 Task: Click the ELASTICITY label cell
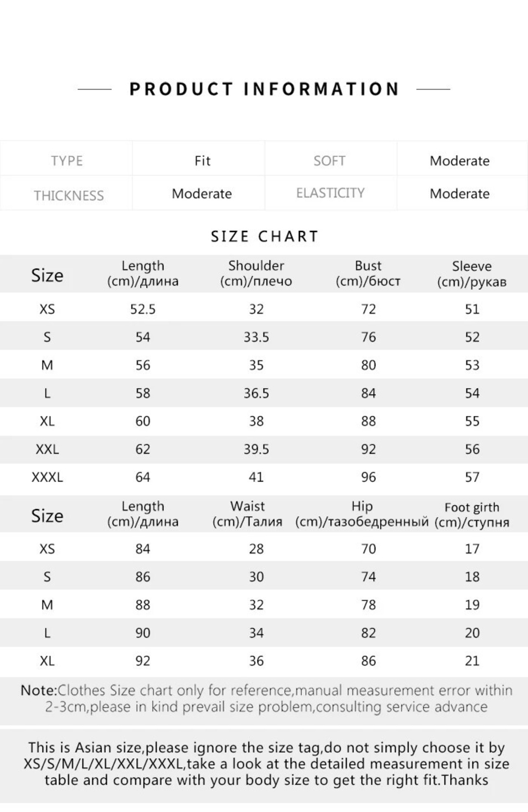pyautogui.click(x=330, y=193)
